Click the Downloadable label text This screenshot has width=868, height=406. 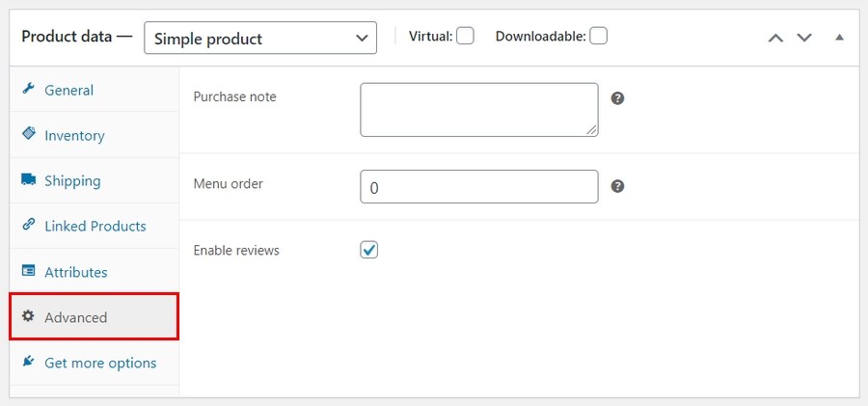coord(540,37)
